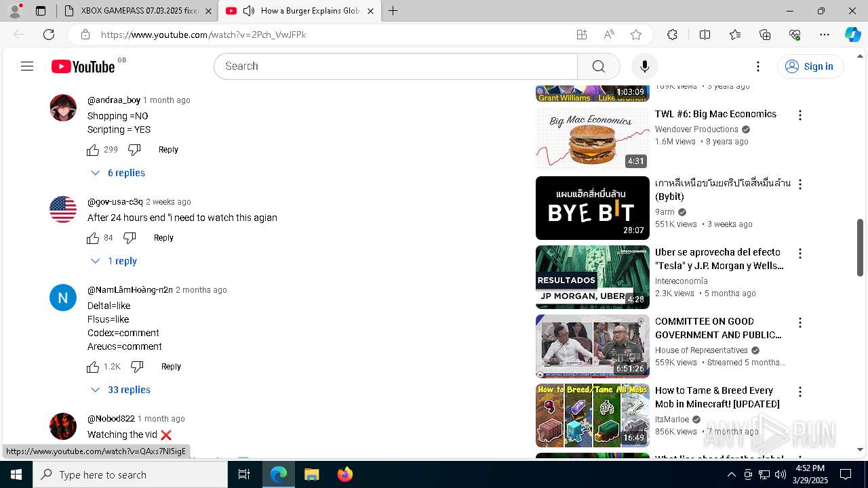Close the XBOX GAMEPASS tab
868x488 pixels.
pyautogui.click(x=208, y=11)
